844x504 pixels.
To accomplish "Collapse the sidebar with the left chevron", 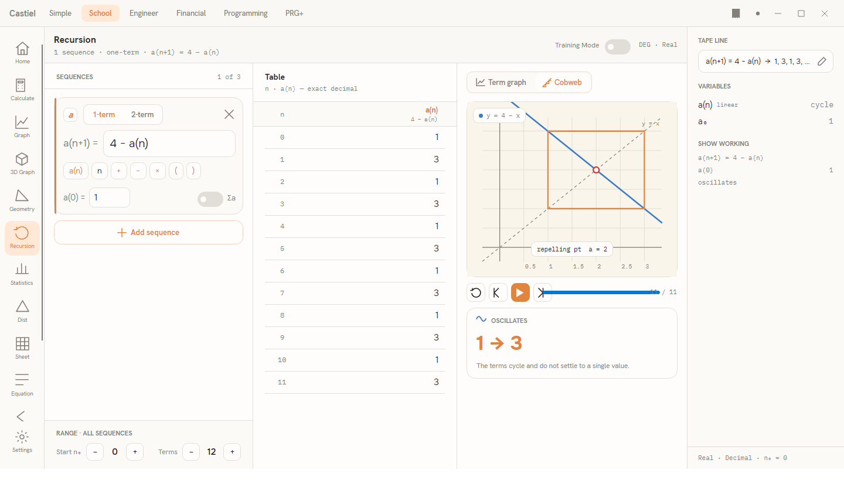I will (21, 416).
